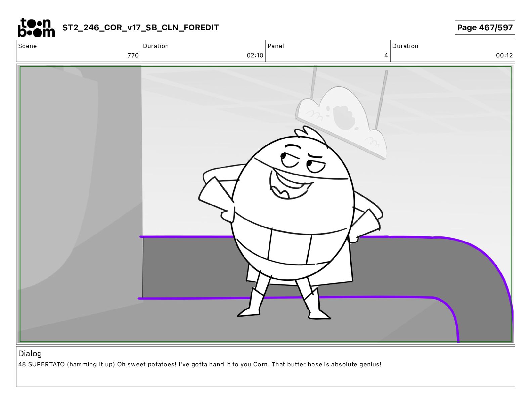Click the scene number 770
Image resolution: width=532 pixels, height=411 pixels.
click(133, 55)
